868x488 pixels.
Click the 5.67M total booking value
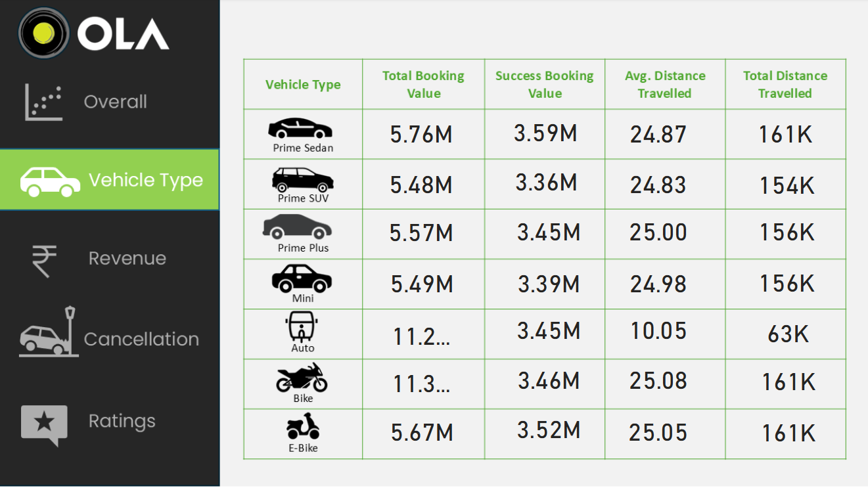[422, 432]
